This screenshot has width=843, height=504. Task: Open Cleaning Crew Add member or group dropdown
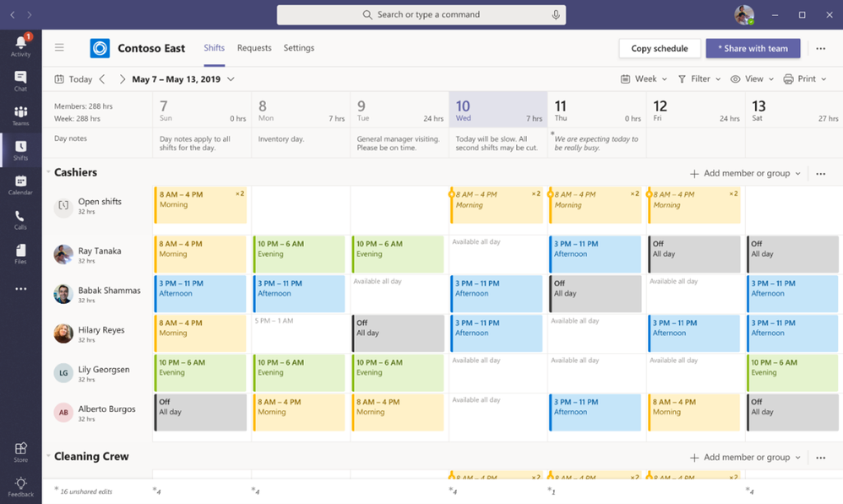tap(745, 458)
